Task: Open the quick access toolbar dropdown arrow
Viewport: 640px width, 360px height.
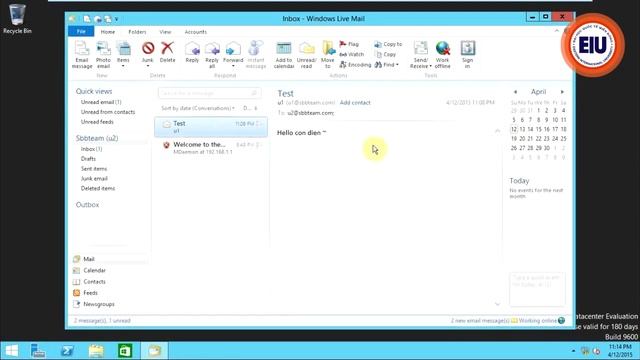Action: (x=116, y=19)
